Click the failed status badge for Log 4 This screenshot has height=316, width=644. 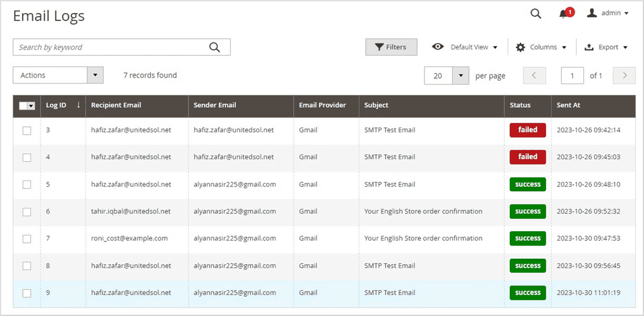pos(528,157)
